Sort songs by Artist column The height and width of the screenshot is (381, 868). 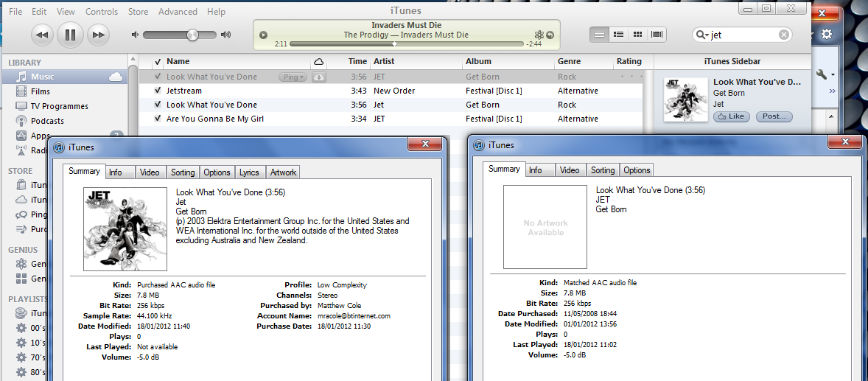click(384, 61)
